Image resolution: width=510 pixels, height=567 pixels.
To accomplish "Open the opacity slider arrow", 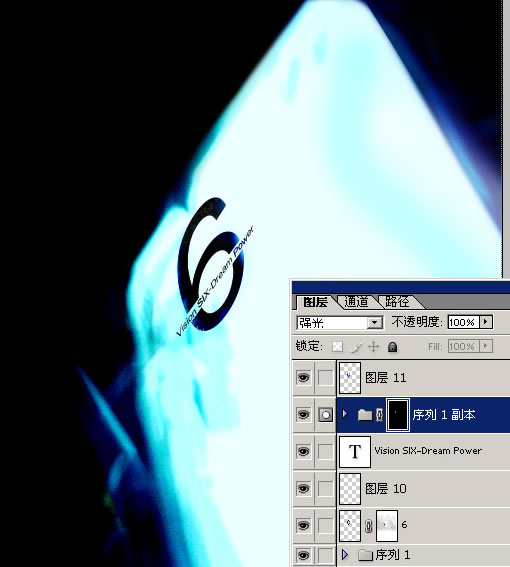I will tap(486, 321).
